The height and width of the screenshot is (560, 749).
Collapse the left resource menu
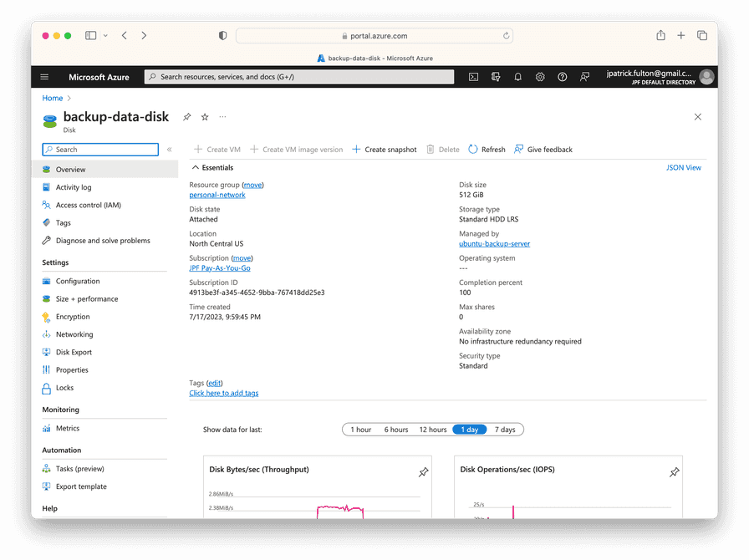(170, 150)
